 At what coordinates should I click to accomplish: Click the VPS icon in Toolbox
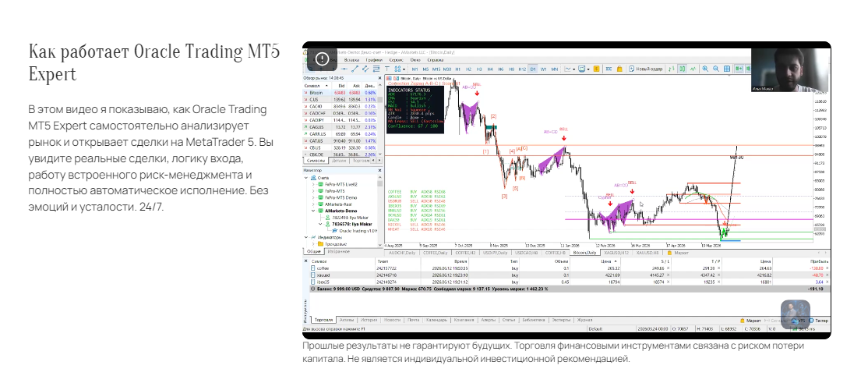(795, 321)
